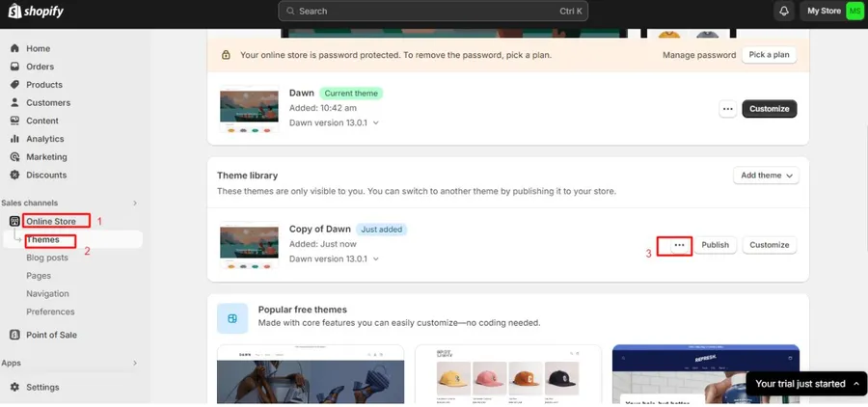Click the padlock icon in password banner
Viewport: 868px width, 407px height.
pos(226,55)
